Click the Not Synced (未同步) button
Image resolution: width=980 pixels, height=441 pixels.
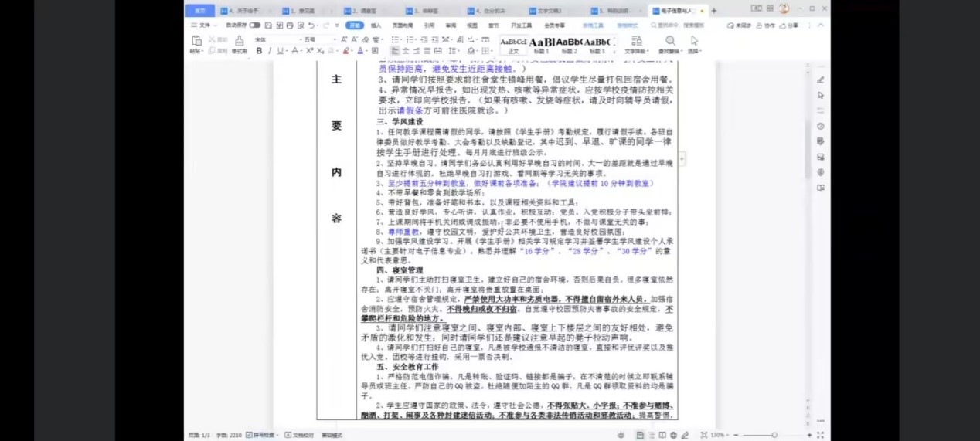(x=738, y=25)
